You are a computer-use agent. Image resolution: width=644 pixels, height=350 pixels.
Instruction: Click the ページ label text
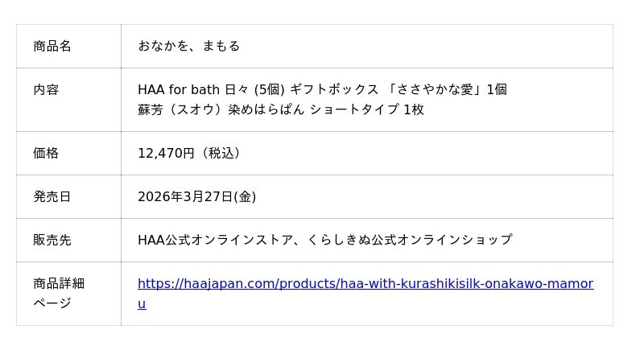(52, 304)
